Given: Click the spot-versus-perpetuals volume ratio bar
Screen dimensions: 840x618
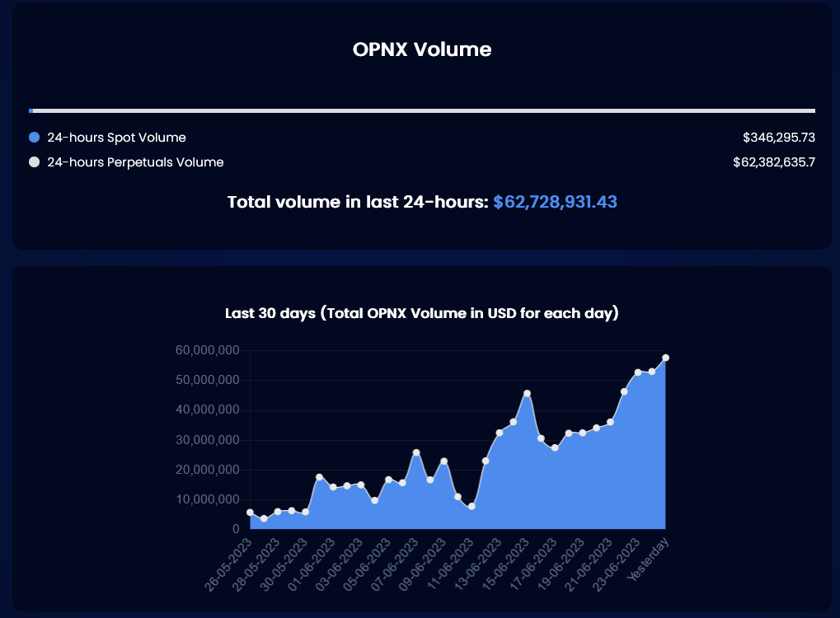Looking at the screenshot, I should (x=422, y=111).
